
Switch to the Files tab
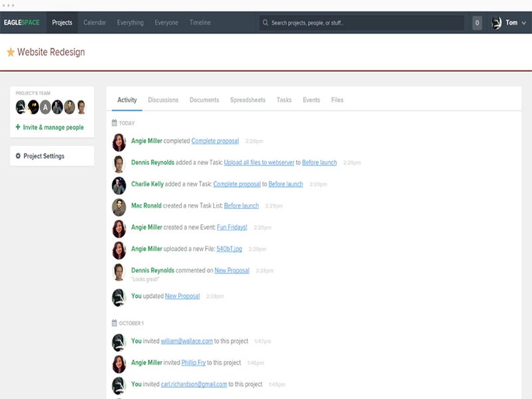[337, 100]
